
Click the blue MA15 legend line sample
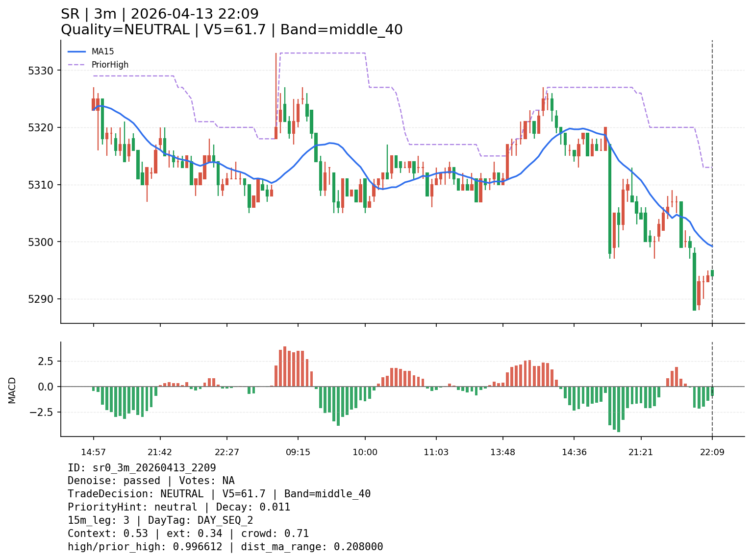click(76, 51)
